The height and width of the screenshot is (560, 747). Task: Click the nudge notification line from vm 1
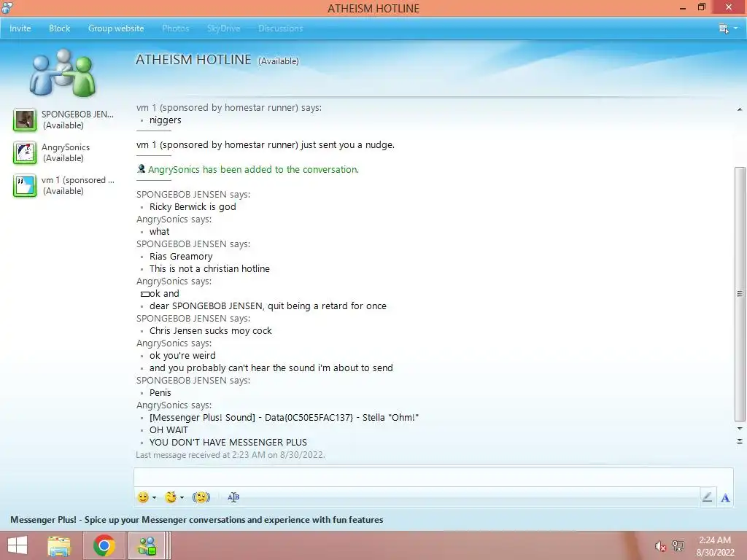(266, 145)
